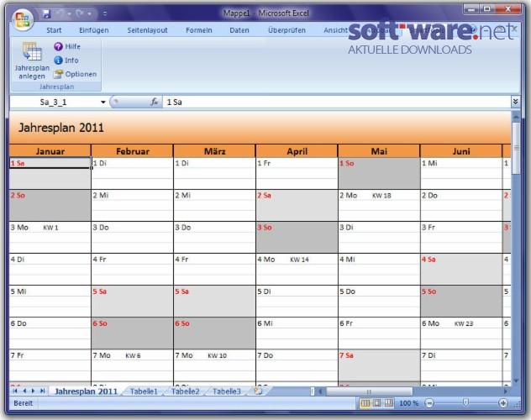Click the fx insert function icon
This screenshot has height=420, width=531.
[154, 102]
